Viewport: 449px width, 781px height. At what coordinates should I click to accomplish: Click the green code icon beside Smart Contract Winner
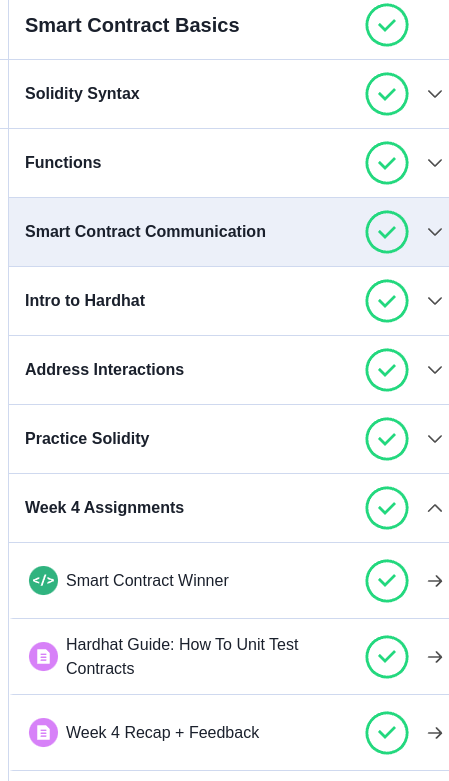point(43,580)
